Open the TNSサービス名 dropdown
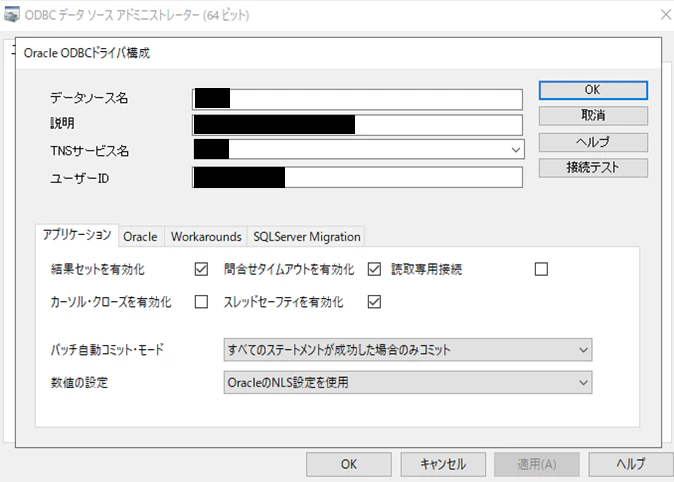This screenshot has height=482, width=674. pyautogui.click(x=515, y=150)
